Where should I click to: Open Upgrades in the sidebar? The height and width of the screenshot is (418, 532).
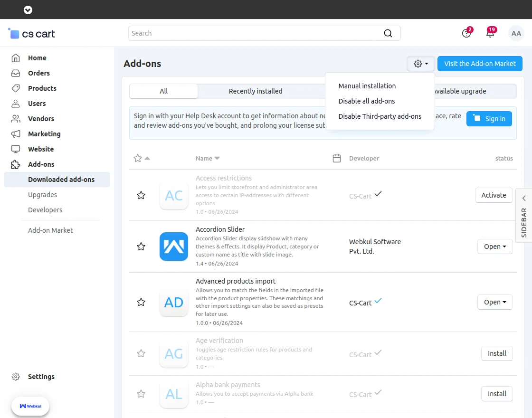coord(42,195)
